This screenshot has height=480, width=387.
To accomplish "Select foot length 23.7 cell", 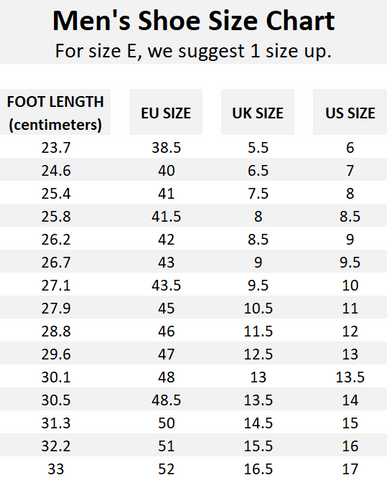I will (56, 147).
